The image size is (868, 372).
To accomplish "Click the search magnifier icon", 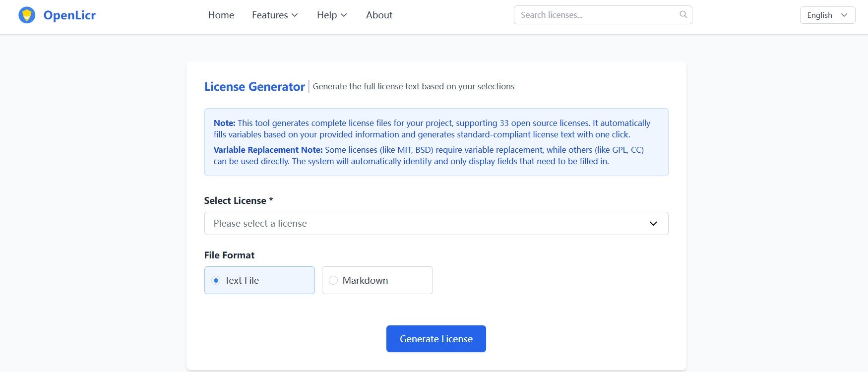I will 683,14.
